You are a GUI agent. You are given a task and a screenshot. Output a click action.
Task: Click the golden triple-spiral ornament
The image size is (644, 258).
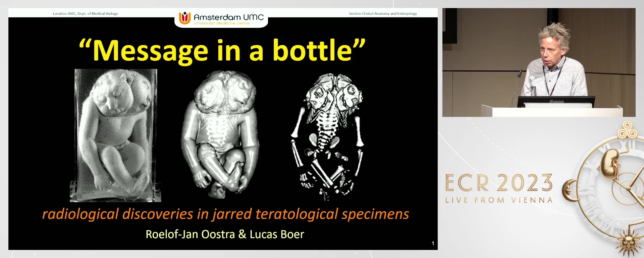click(x=627, y=130)
